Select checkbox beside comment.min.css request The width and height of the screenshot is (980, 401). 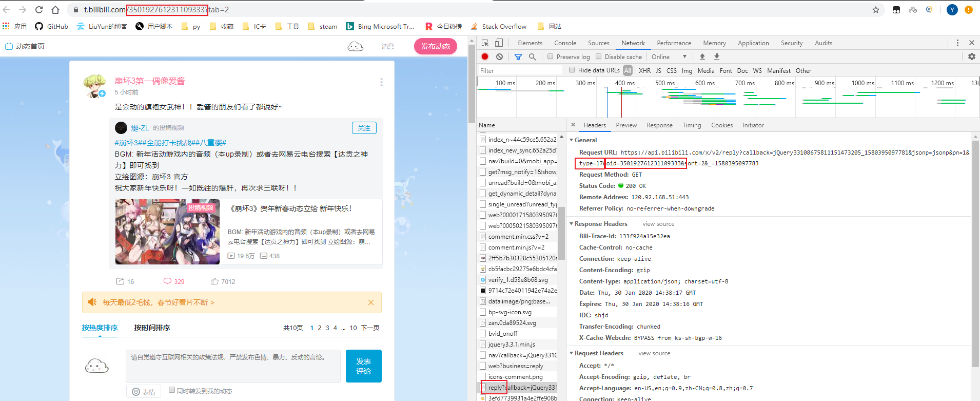(x=483, y=237)
